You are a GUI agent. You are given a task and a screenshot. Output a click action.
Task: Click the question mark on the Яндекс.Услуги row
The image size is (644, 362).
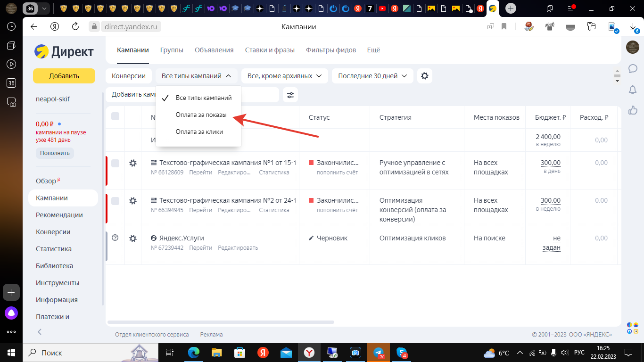114,238
